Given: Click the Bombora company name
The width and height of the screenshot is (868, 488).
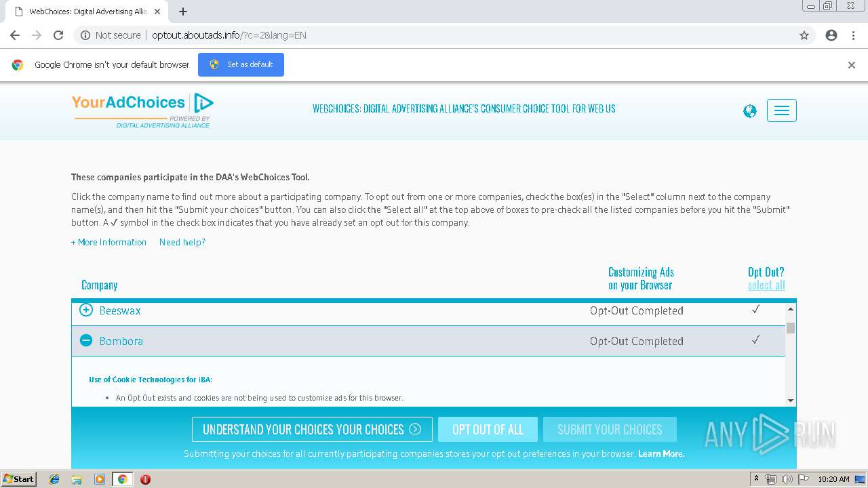Looking at the screenshot, I should [121, 341].
